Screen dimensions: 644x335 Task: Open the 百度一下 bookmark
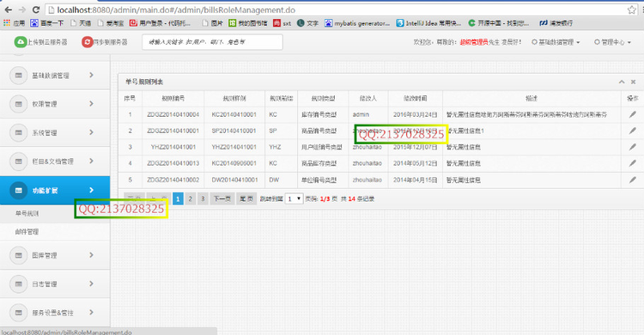[47, 23]
